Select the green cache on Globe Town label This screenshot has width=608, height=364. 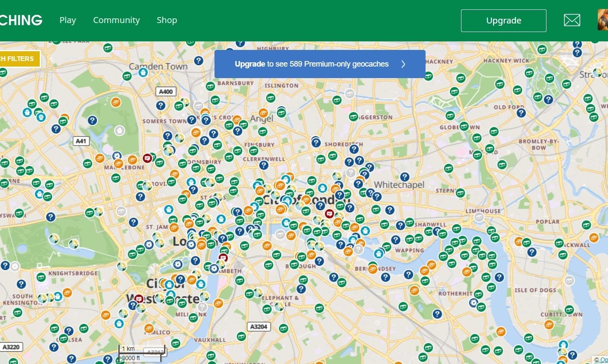(464, 126)
